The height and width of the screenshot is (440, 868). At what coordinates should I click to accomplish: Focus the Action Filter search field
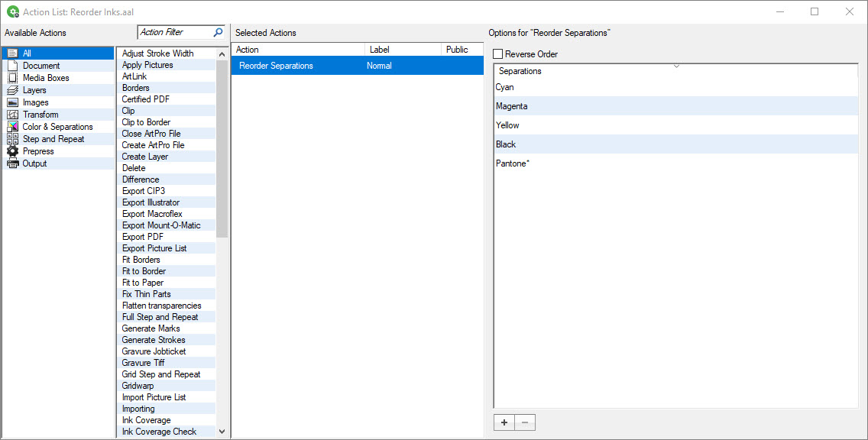[x=175, y=32]
